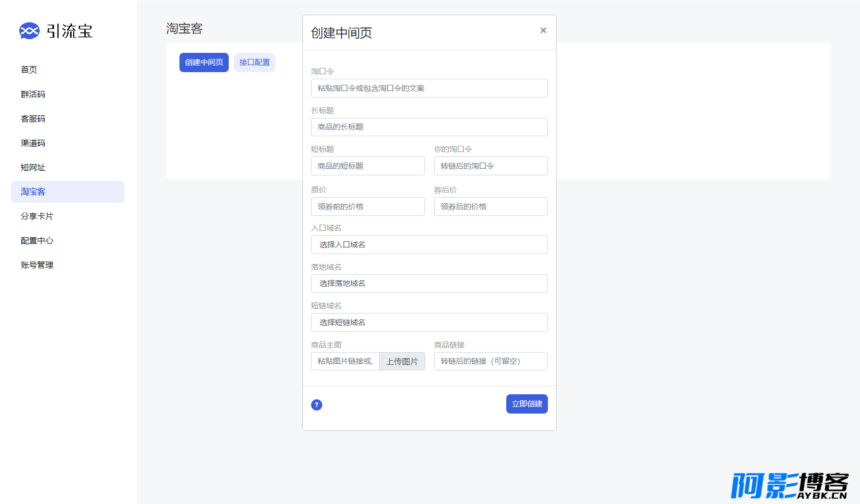Click the 上传图片 button
Viewport: 860px width, 504px height.
click(402, 361)
